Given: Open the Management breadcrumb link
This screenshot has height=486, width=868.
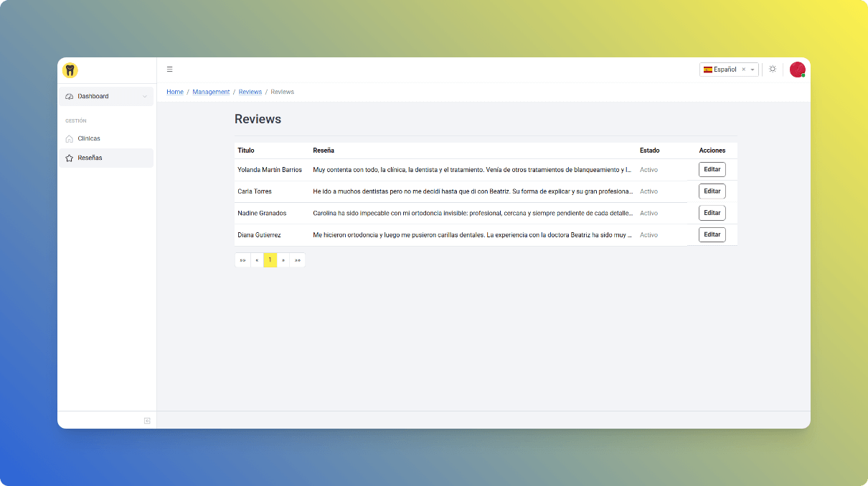Looking at the screenshot, I should (x=211, y=92).
